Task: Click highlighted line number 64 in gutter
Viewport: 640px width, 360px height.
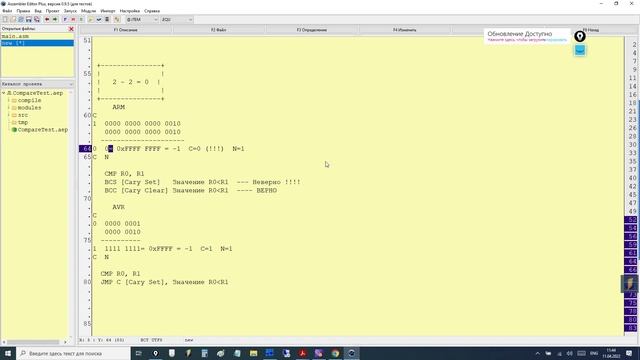Action: pos(85,149)
